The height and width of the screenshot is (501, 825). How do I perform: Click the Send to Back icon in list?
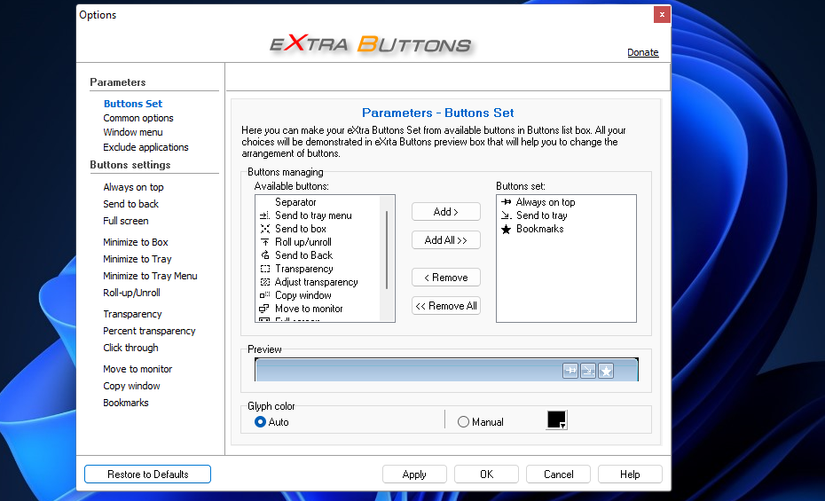265,255
